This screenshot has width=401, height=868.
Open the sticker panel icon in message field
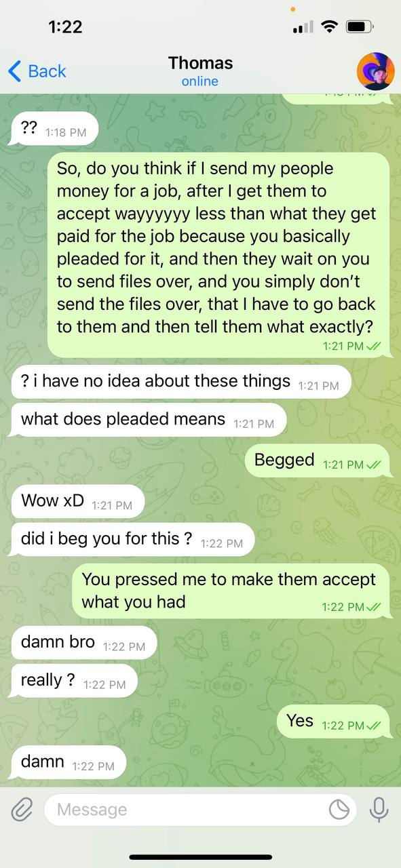click(339, 809)
